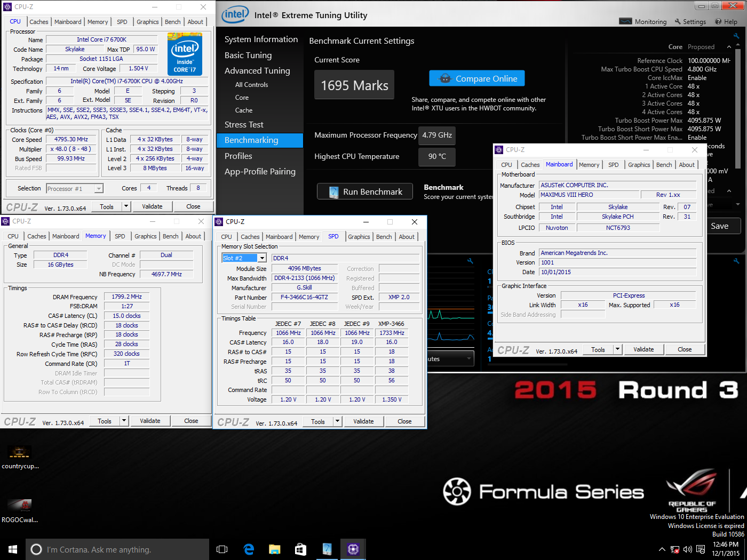The height and width of the screenshot is (560, 747).
Task: Open Tools dropdown arrow in CPU-Z Memory window
Action: [124, 421]
